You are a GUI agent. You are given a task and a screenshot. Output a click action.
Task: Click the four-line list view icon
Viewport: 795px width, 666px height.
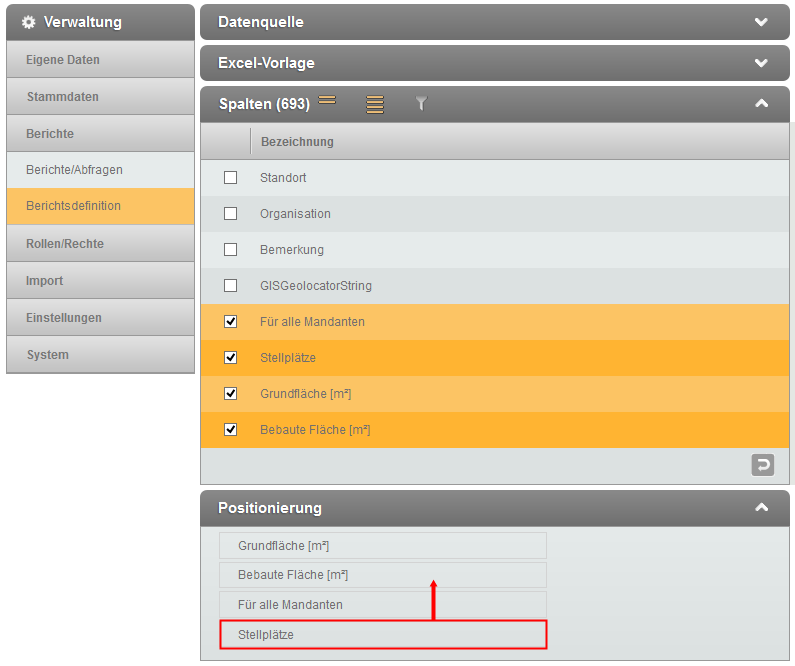375,104
